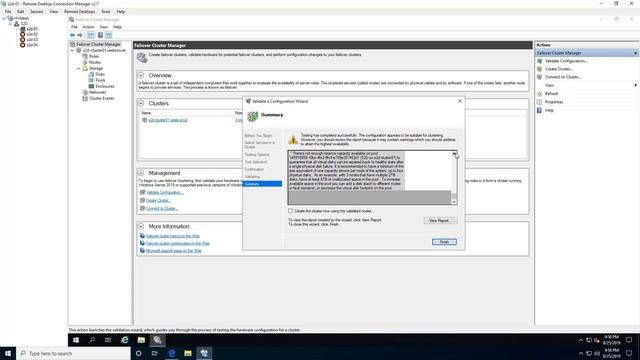Close the Validate a Configuration Wizard dialog

[x=460, y=101]
